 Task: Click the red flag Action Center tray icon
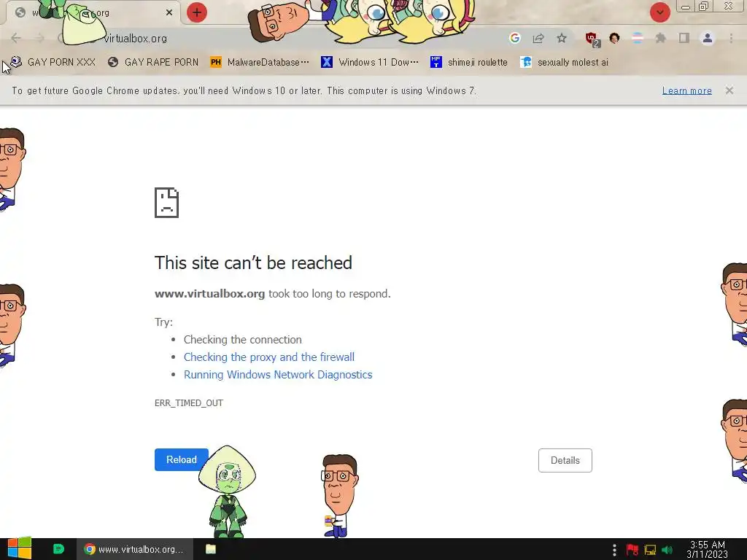pos(632,550)
